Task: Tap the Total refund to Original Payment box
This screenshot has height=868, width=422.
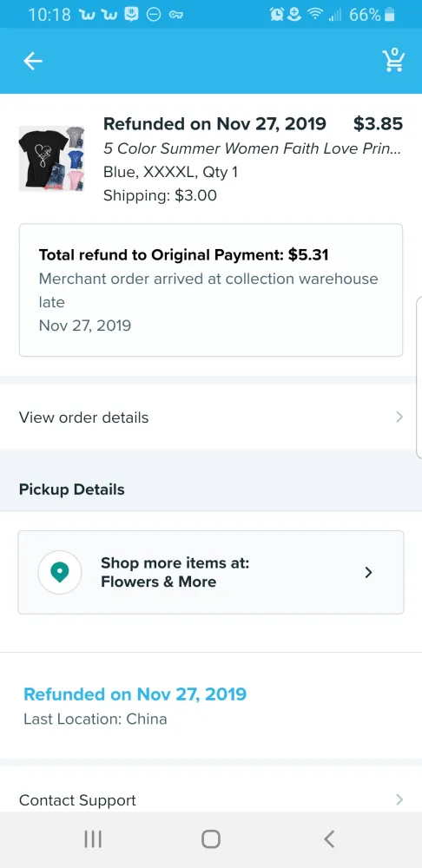Action: [x=211, y=290]
